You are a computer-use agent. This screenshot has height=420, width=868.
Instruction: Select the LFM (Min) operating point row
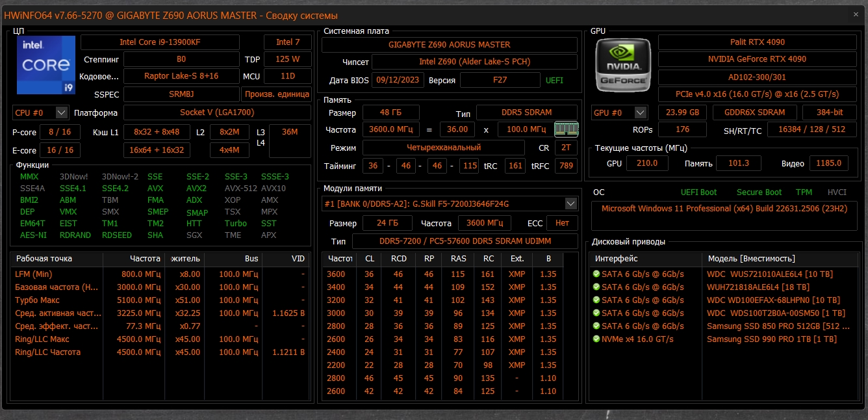[159, 274]
